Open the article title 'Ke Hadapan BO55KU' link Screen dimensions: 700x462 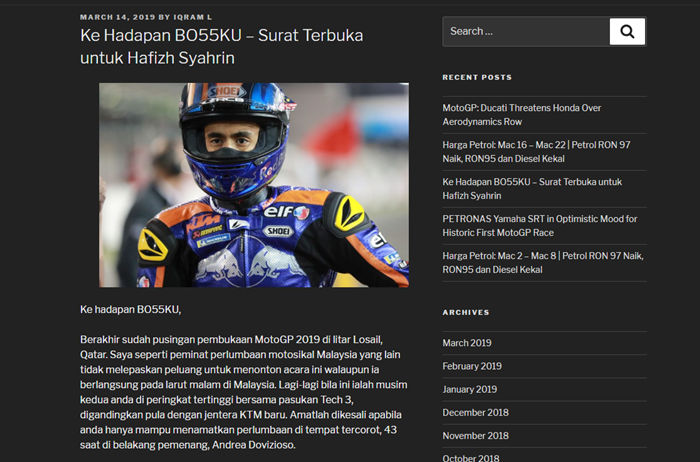tap(221, 47)
